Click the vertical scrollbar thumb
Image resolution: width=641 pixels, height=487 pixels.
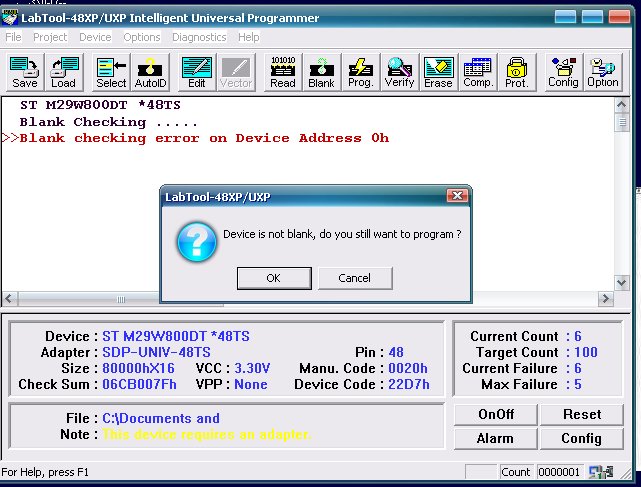pos(622,123)
